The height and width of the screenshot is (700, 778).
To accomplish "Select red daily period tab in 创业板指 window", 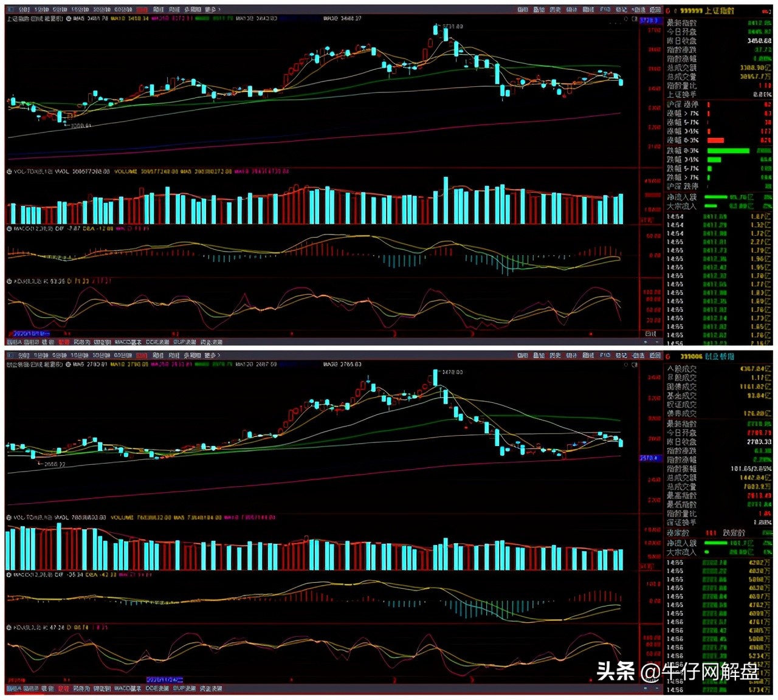I will (142, 355).
